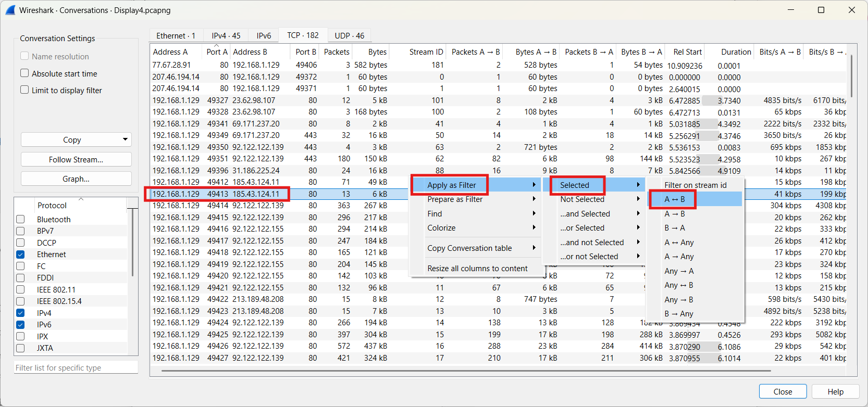Click the Help button

click(x=835, y=391)
